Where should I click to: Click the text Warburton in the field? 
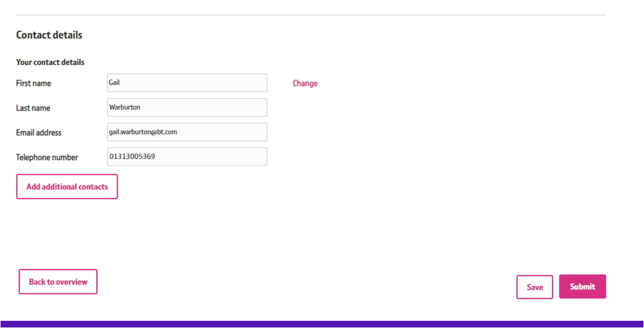coord(125,107)
